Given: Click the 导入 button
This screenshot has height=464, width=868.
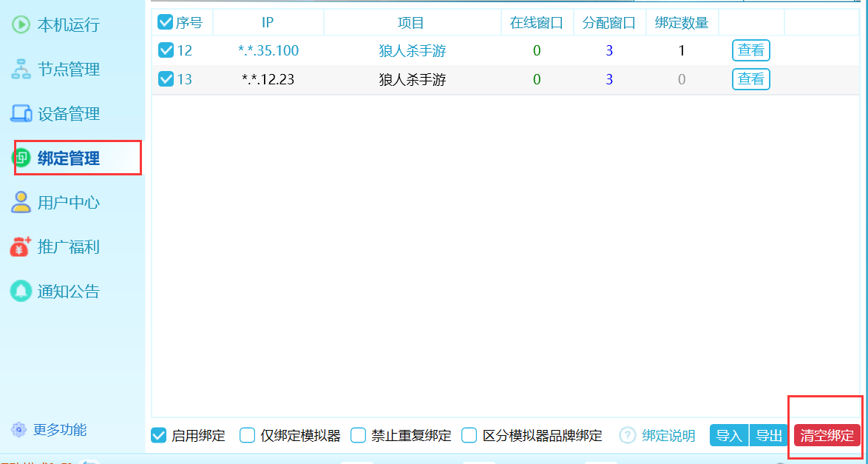Looking at the screenshot, I should pos(729,435).
